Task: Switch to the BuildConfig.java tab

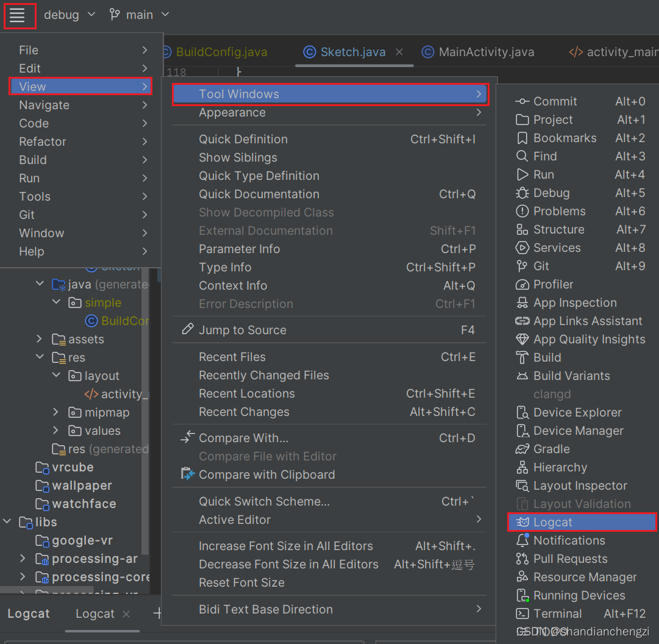Action: (x=215, y=52)
